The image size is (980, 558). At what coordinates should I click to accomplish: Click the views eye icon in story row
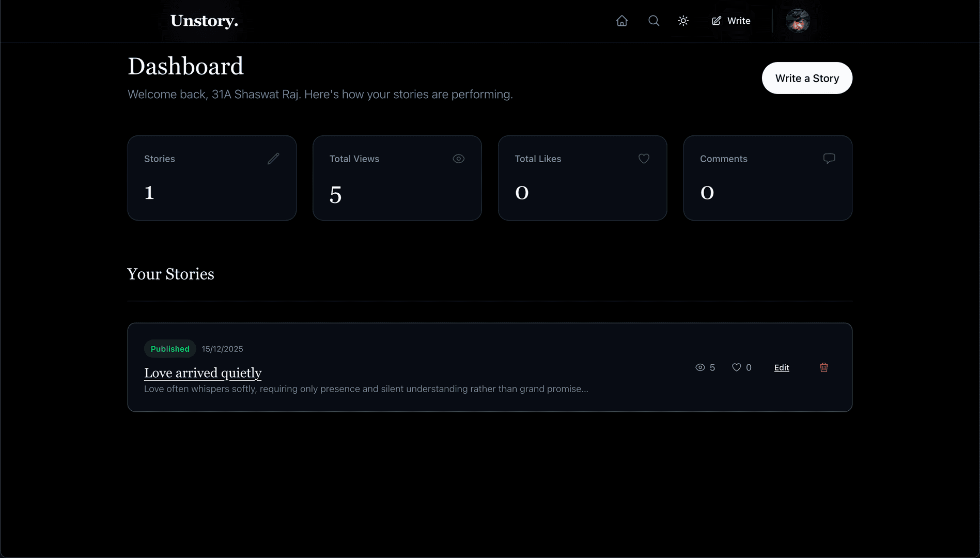pos(700,367)
